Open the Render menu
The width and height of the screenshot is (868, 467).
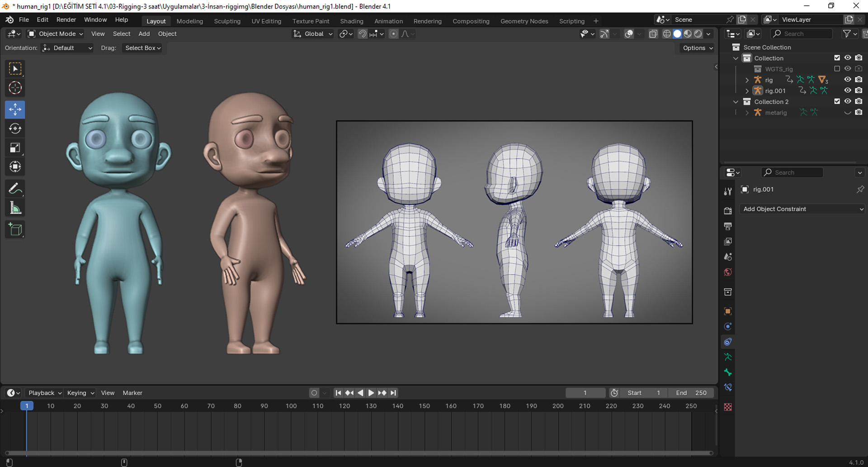(66, 19)
